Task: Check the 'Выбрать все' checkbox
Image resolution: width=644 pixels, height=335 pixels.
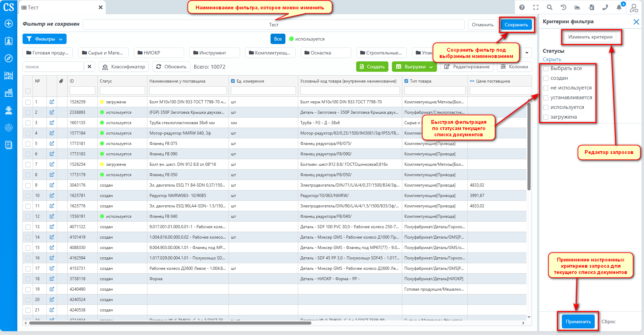Action: coord(546,69)
